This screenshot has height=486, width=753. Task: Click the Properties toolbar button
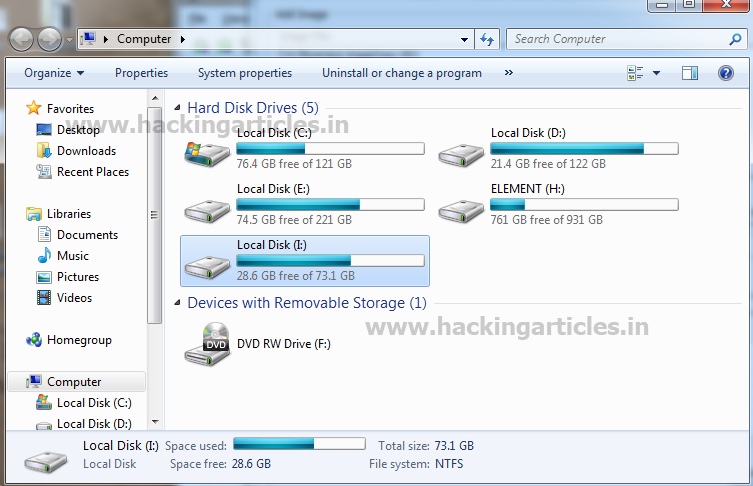[141, 73]
